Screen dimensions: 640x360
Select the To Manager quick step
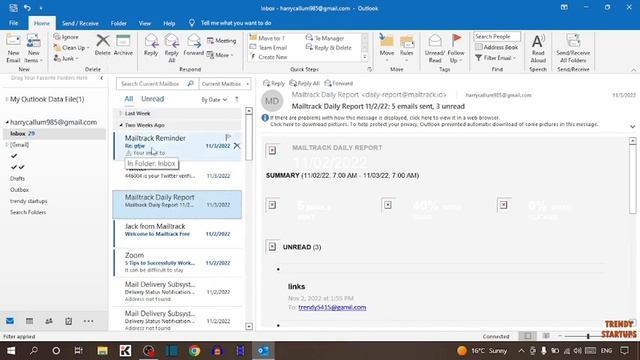pyautogui.click(x=325, y=38)
